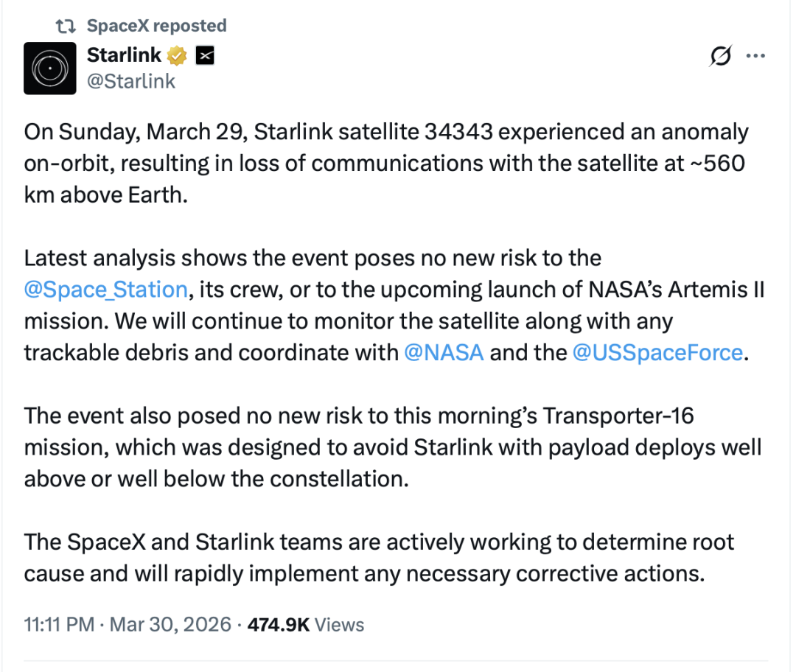This screenshot has height=672, width=796.
Task: Click the Grok icon on the post
Action: [721, 56]
